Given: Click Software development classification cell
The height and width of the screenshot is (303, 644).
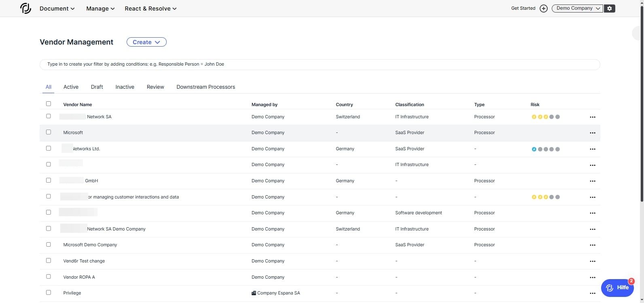Looking at the screenshot, I should [x=419, y=213].
